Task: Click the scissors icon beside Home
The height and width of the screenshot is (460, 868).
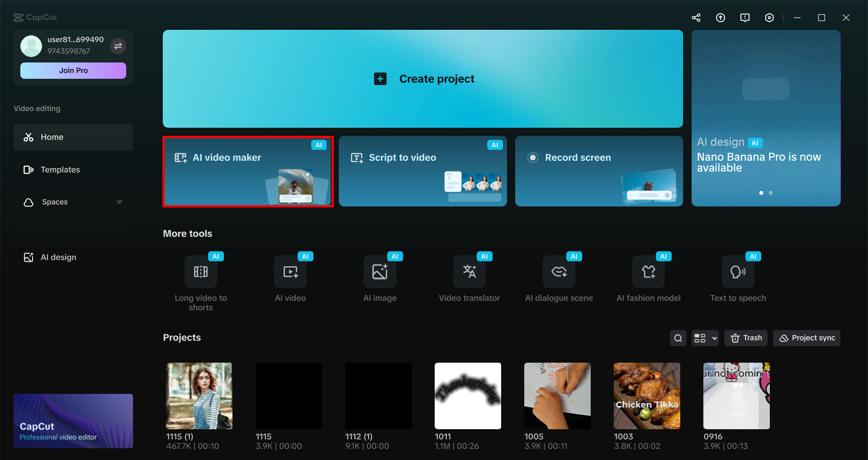Action: point(28,137)
